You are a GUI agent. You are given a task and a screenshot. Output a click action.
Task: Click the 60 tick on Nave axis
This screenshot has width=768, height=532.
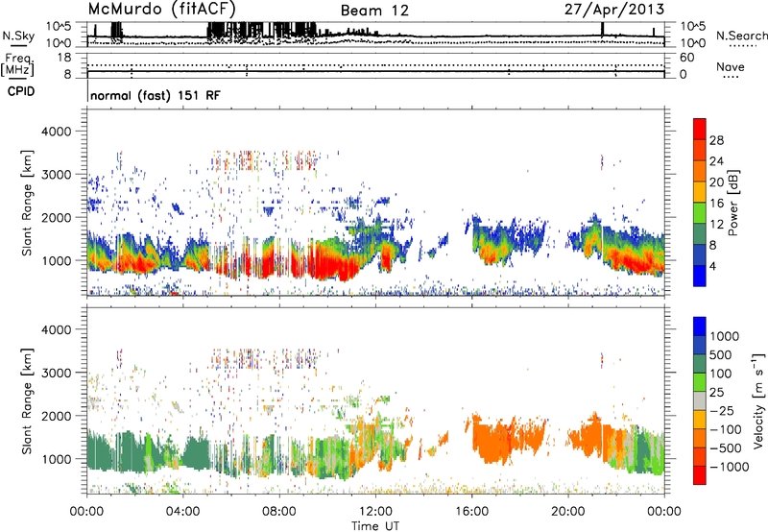point(686,58)
